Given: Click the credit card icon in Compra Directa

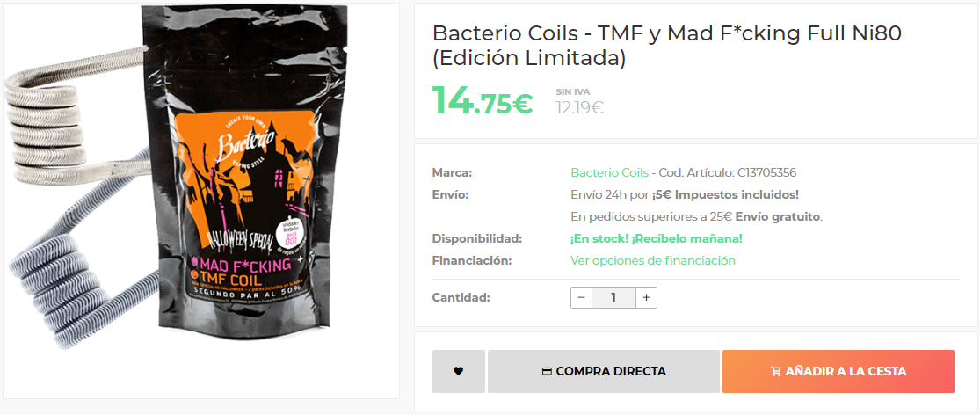Looking at the screenshot, I should tap(546, 371).
